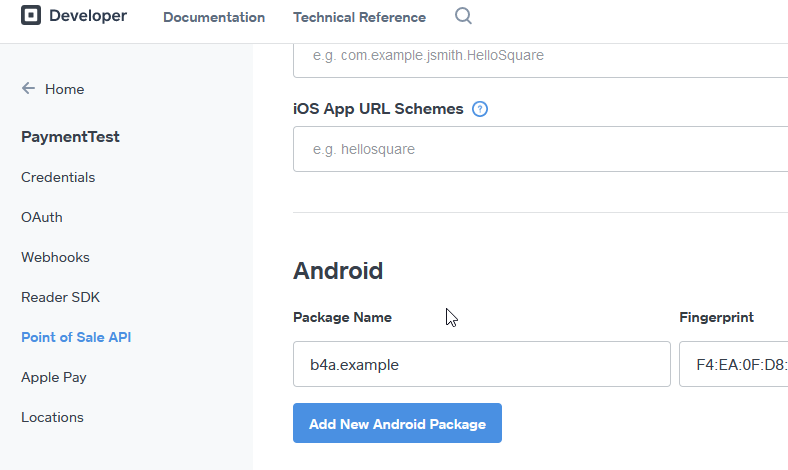The height and width of the screenshot is (470, 788).
Task: Click the iOS bundle ID input field
Action: tap(540, 56)
